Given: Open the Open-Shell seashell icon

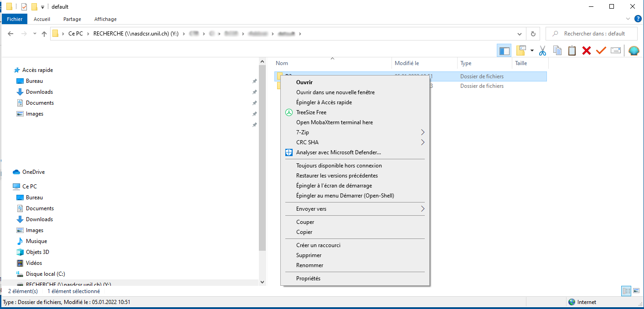Looking at the screenshot, I should [634, 51].
